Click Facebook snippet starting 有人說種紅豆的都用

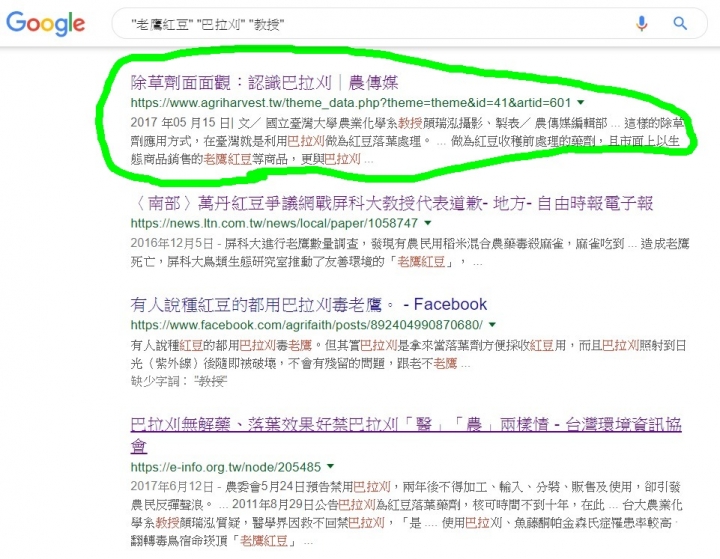[408, 355]
